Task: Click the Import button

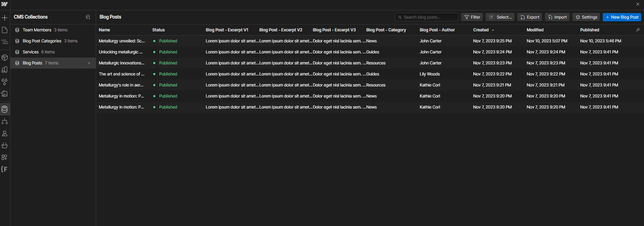Action: pyautogui.click(x=557, y=17)
